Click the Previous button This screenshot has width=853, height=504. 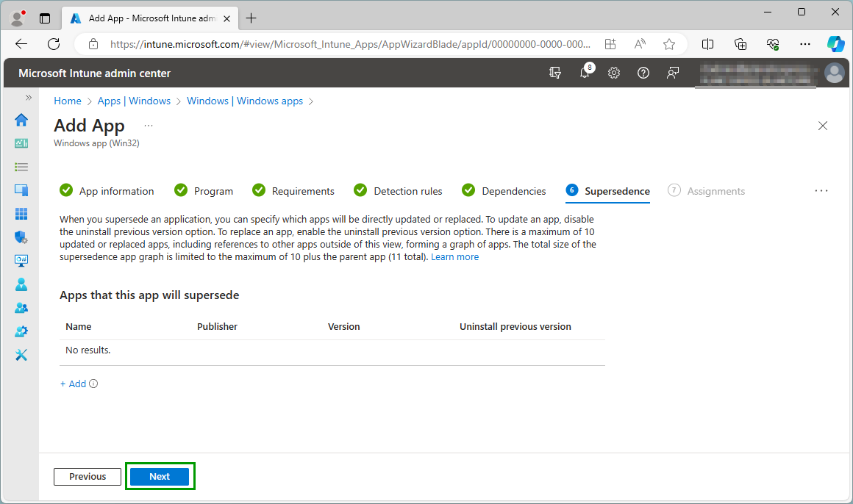88,477
